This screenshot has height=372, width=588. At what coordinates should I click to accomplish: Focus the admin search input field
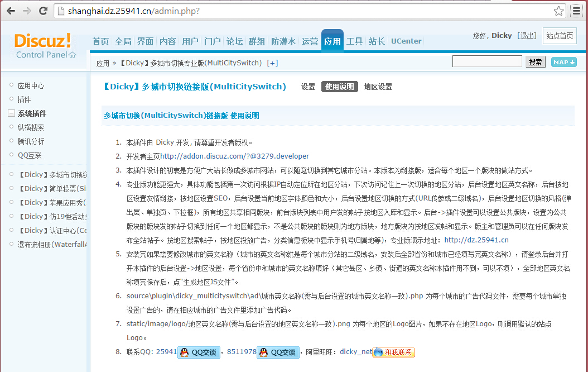click(487, 61)
